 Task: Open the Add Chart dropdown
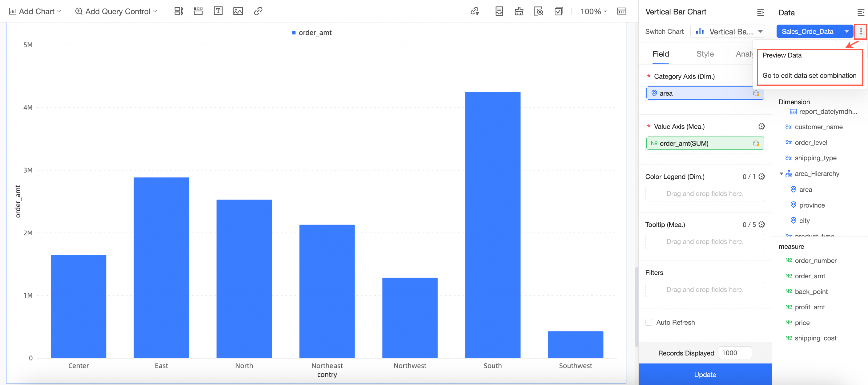tap(35, 11)
